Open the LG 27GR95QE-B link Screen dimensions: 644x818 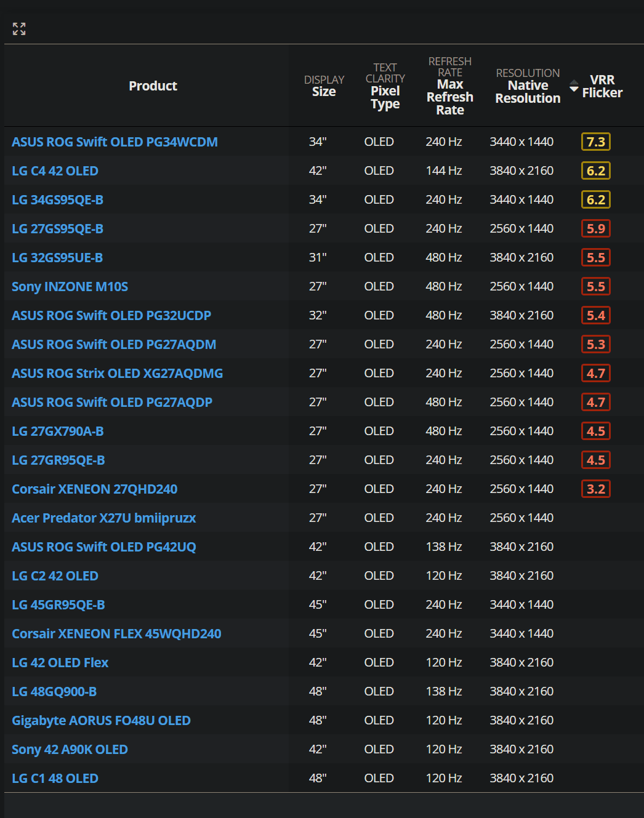click(58, 460)
